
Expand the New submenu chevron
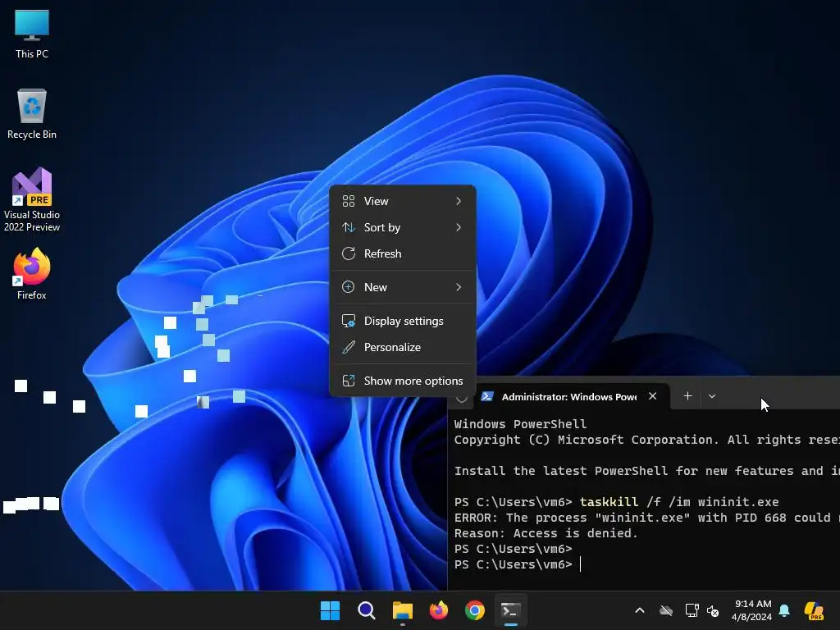pos(459,287)
